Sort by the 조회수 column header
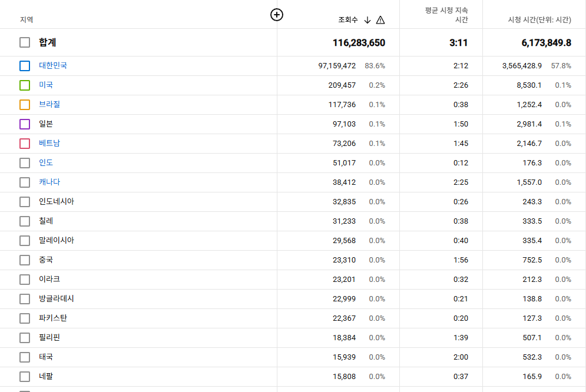586x392 pixels. (347, 20)
